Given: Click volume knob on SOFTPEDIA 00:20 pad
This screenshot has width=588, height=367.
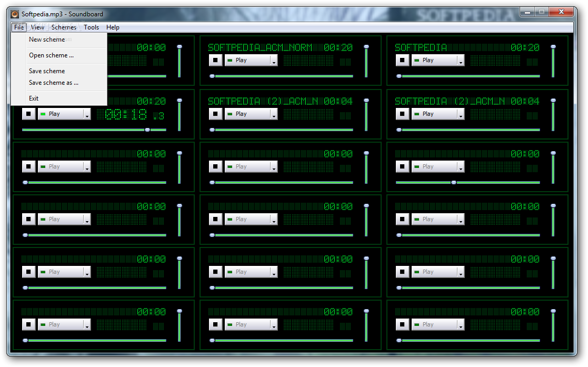Looking at the screenshot, I should [x=553, y=47].
